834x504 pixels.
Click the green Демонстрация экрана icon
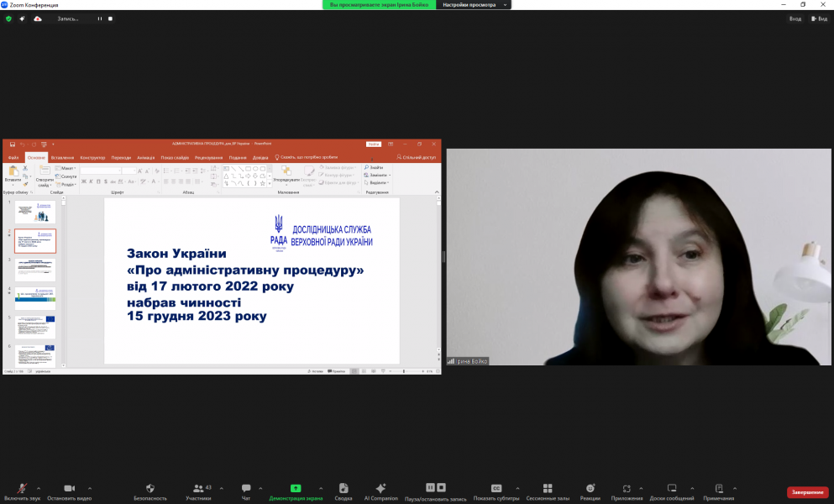coord(296,489)
